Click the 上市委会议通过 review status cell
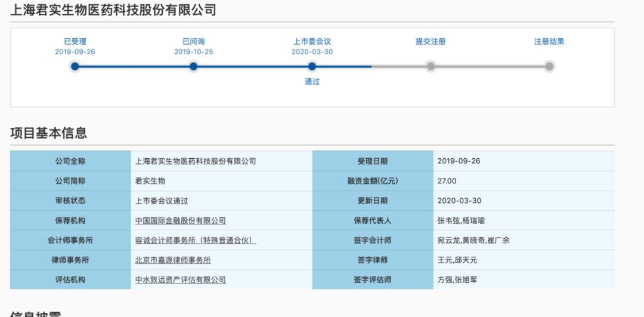Image resolution: width=644 pixels, height=317 pixels. pyautogui.click(x=162, y=201)
